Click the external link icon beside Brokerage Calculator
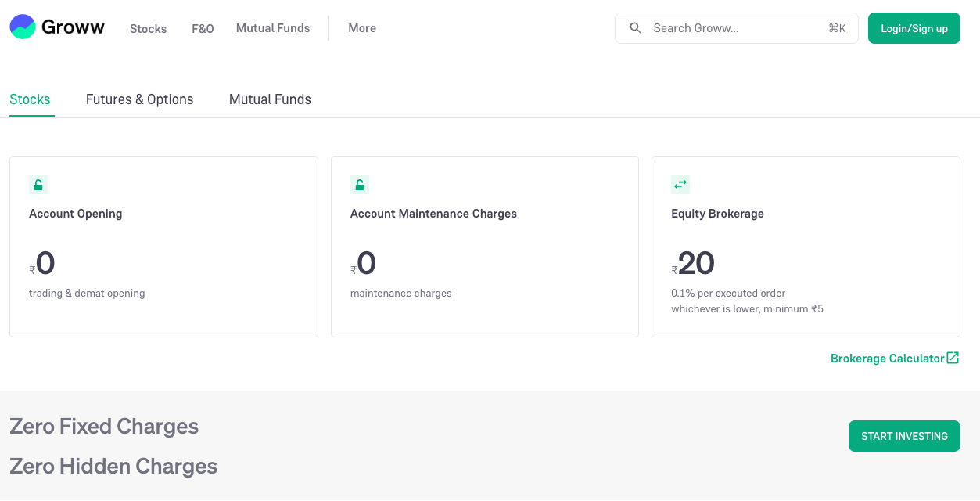Screen dimensions: 980x501 click(x=953, y=358)
